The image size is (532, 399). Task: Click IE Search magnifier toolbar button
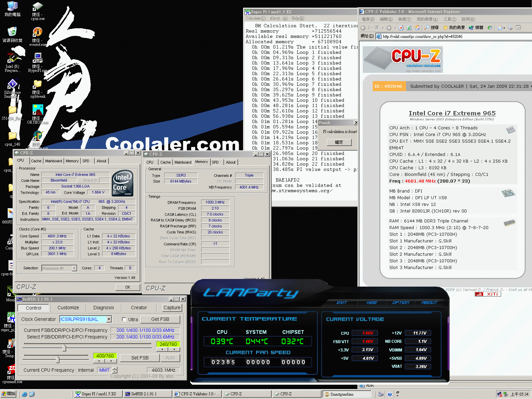(x=431, y=28)
